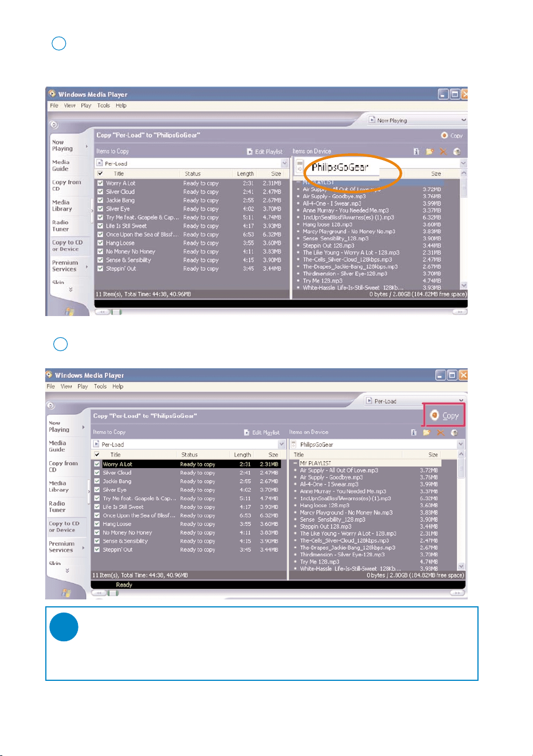Click the red delete X icon in lower window
Image resolution: width=533 pixels, height=756 pixels.
coord(440,432)
